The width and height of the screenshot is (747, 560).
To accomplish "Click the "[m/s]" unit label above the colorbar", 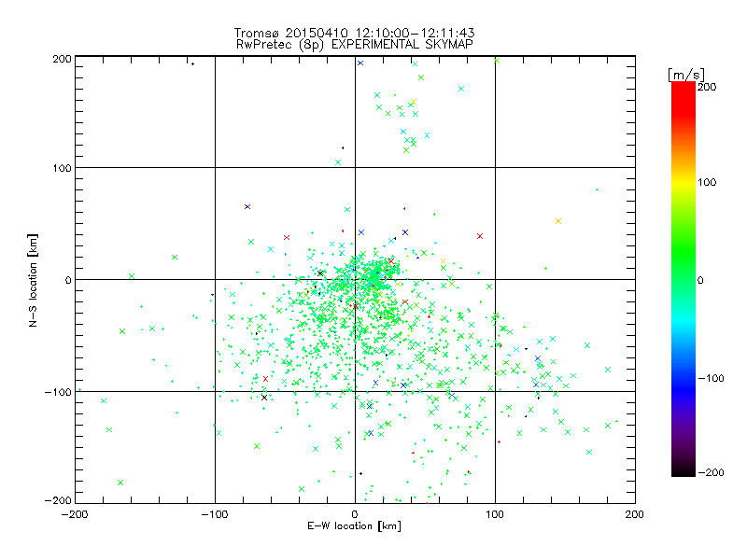I will (x=686, y=75).
